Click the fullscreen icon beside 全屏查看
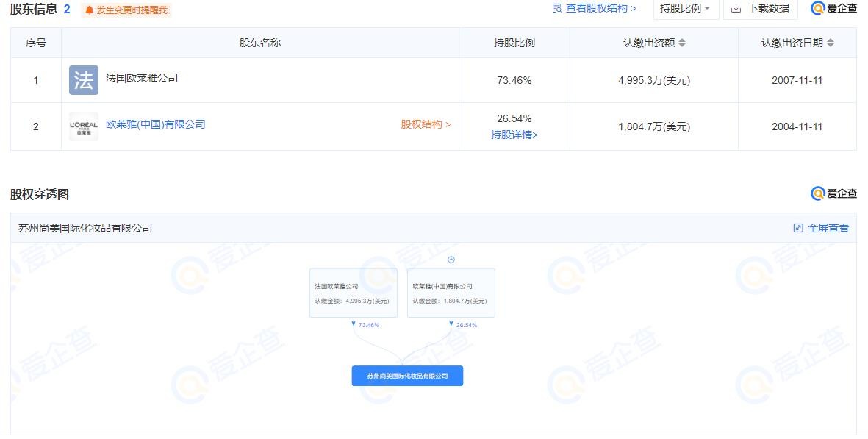The image size is (868, 439). click(797, 228)
